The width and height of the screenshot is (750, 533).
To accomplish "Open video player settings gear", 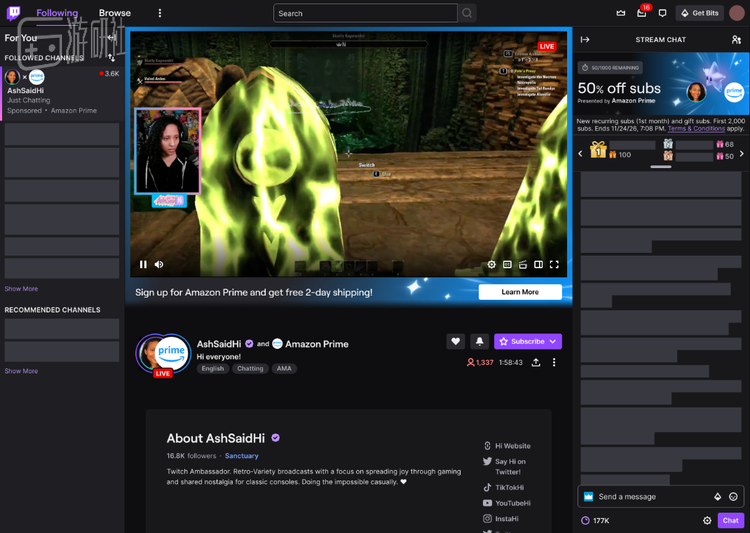I will 491,265.
